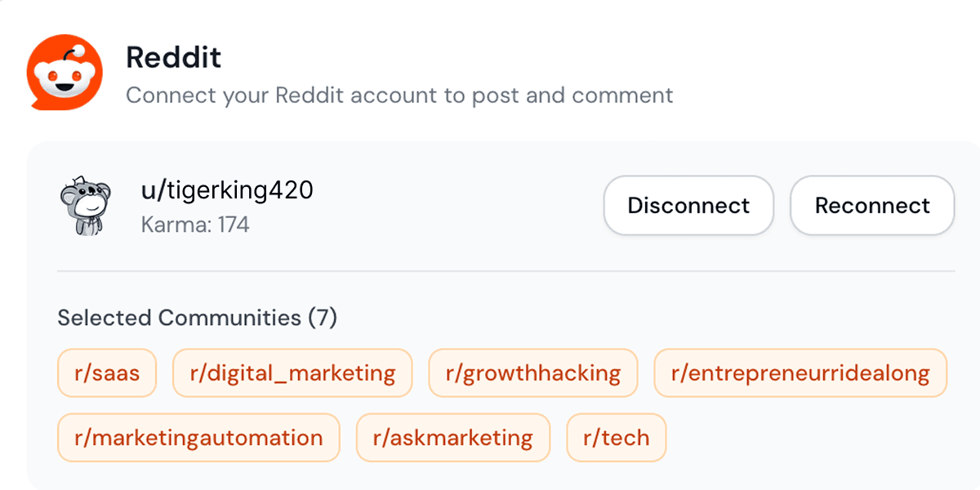Reconnect the Reddit account

pyautogui.click(x=871, y=206)
